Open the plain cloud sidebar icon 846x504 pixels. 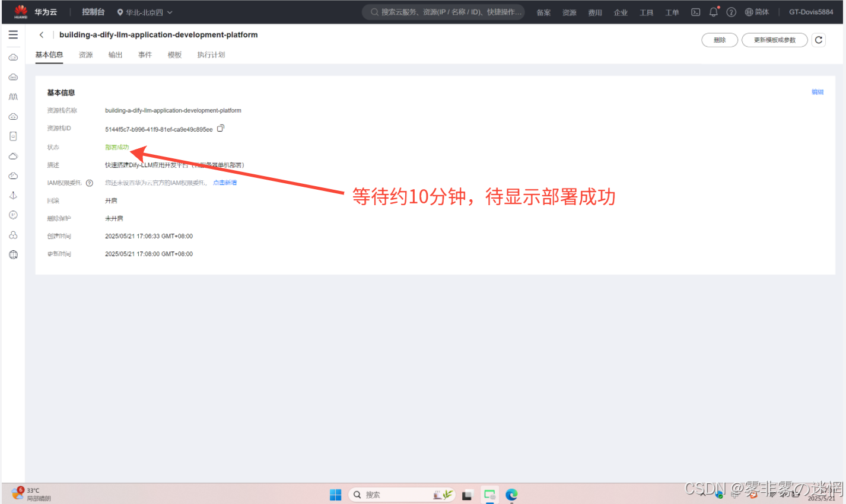(13, 156)
